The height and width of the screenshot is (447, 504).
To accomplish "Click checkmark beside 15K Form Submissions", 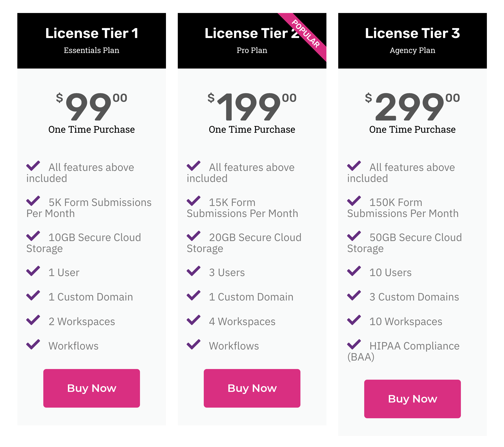I will click(x=194, y=201).
